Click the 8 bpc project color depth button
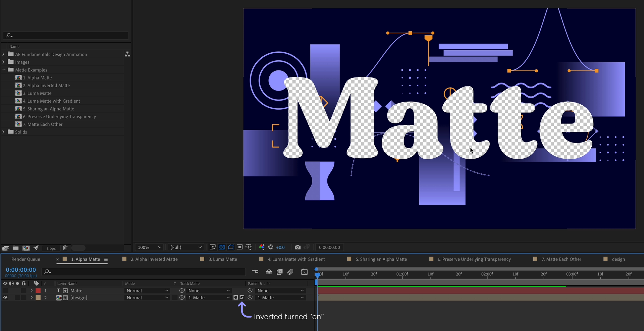The image size is (644, 331). coord(51,248)
